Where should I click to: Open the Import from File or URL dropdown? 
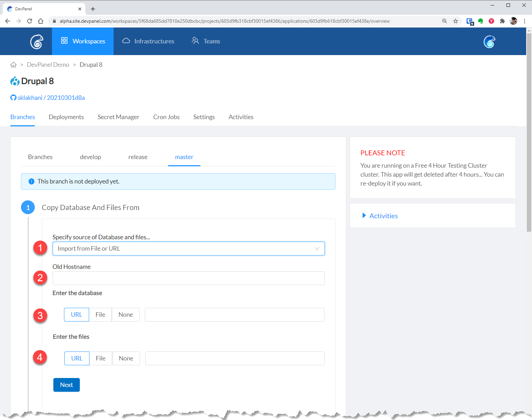click(188, 249)
